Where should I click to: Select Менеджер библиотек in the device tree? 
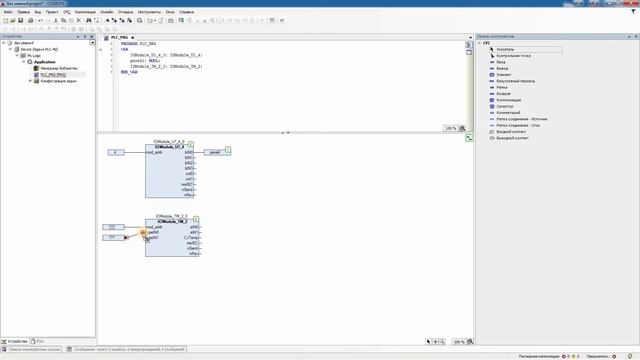tap(58, 69)
